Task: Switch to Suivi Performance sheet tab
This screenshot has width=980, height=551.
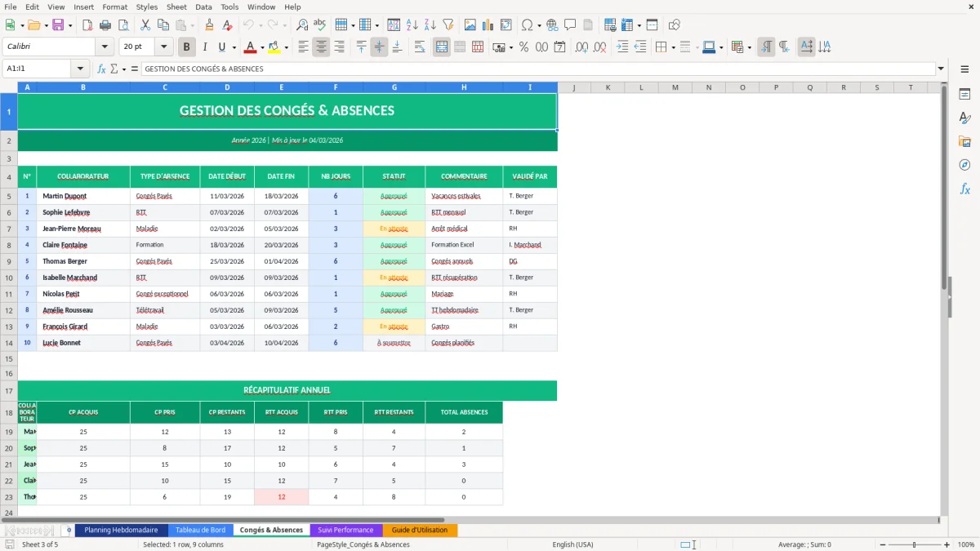Action: 345,531
